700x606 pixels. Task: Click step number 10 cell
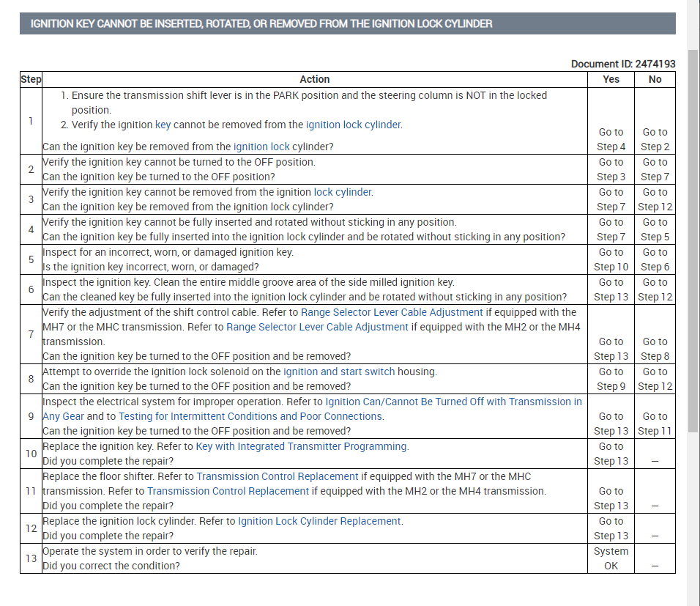click(31, 454)
